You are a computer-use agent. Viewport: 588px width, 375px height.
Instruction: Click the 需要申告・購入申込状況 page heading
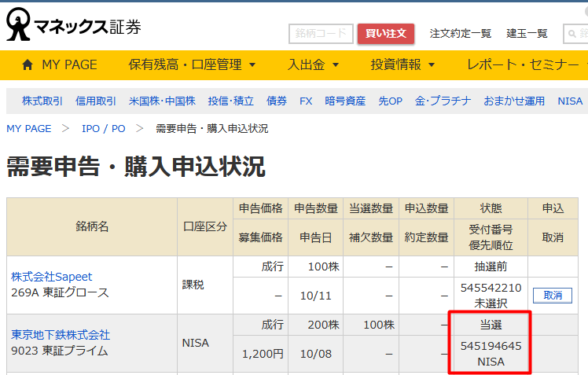(x=136, y=167)
